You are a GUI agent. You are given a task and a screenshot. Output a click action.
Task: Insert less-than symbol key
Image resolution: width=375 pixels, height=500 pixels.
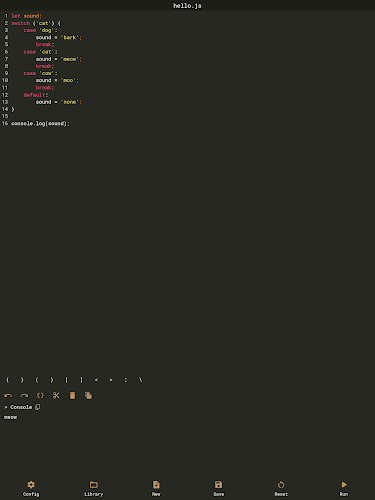(x=96, y=380)
